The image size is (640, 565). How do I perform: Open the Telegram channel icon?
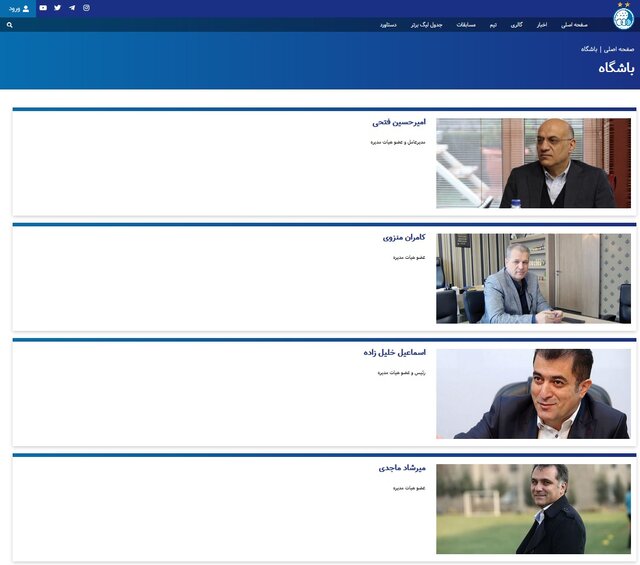tap(72, 8)
